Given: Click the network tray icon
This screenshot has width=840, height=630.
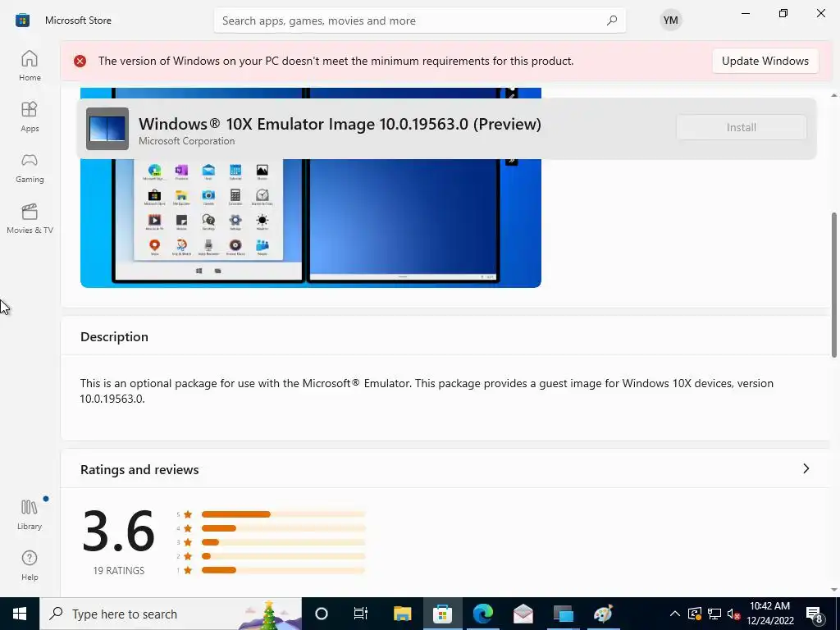Looking at the screenshot, I should pos(714,614).
